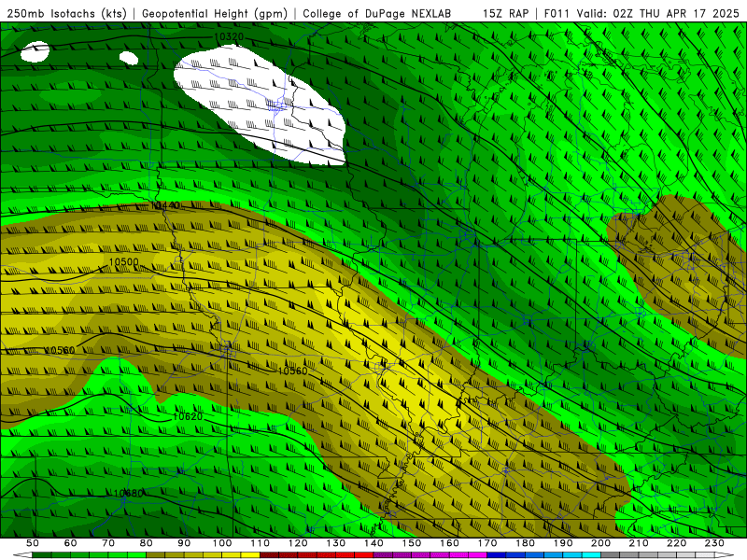747x560 pixels.
Task: Click the 210 tick label on color bar
Action: (639, 543)
